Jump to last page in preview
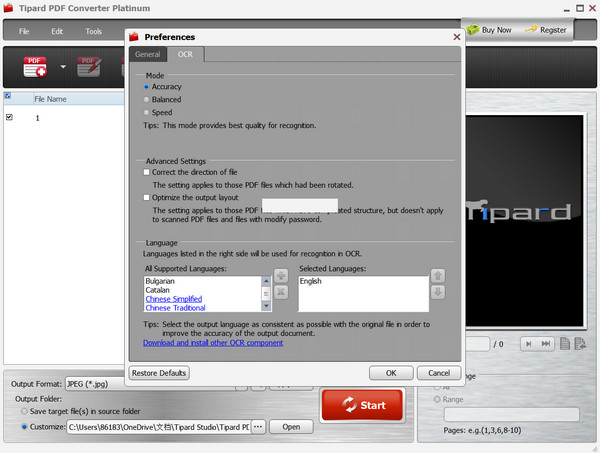This screenshot has height=453, width=600. [x=546, y=344]
